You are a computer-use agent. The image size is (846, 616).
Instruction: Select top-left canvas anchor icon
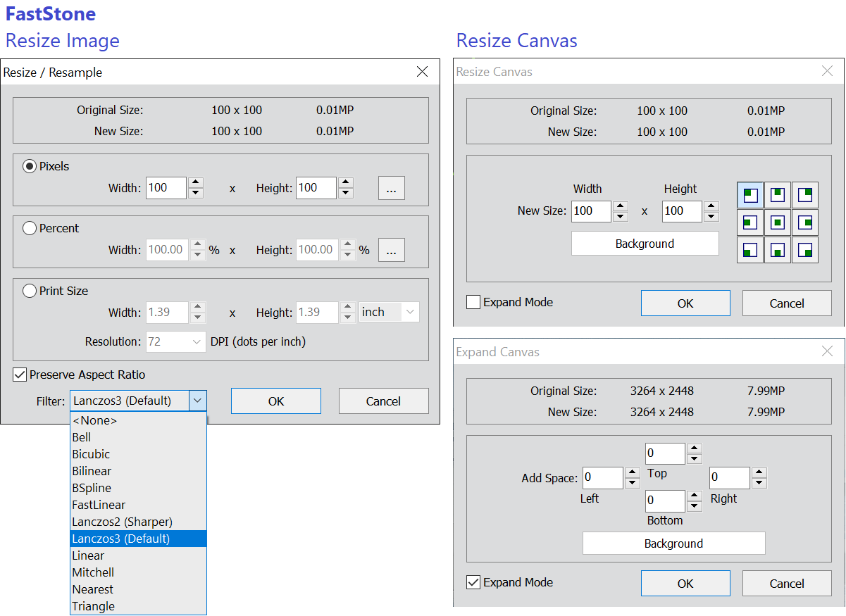tap(750, 195)
